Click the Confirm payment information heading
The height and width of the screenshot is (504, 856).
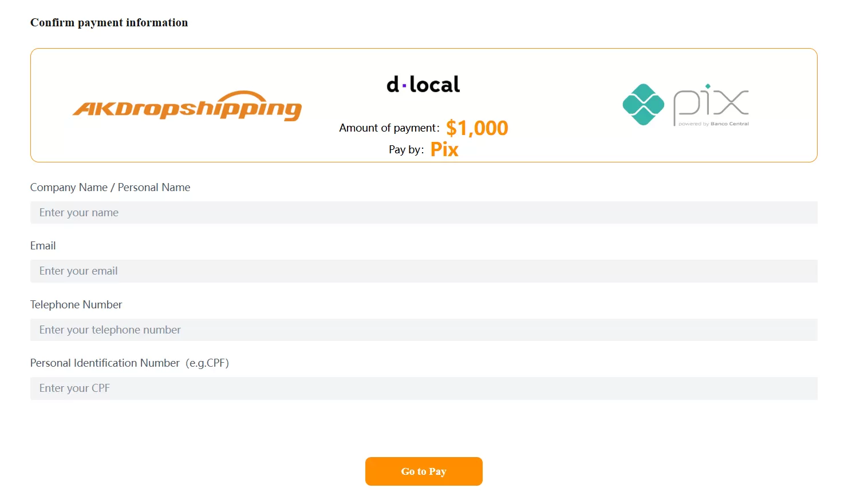pyautogui.click(x=109, y=22)
